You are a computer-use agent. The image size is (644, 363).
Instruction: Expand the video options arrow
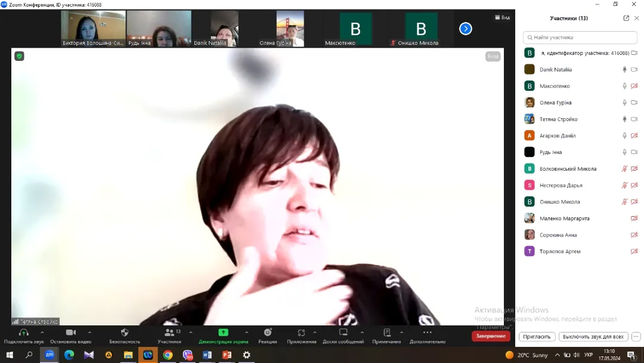click(89, 333)
